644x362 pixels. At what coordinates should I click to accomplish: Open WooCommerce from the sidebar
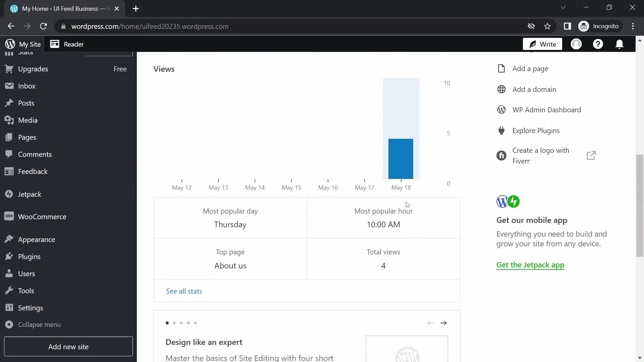coord(42,217)
